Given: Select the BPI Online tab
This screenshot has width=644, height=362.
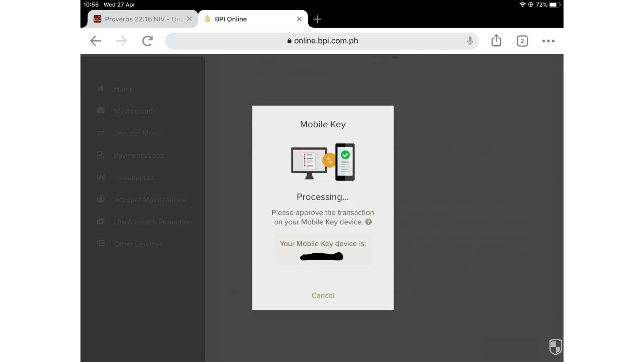Looking at the screenshot, I should [253, 19].
